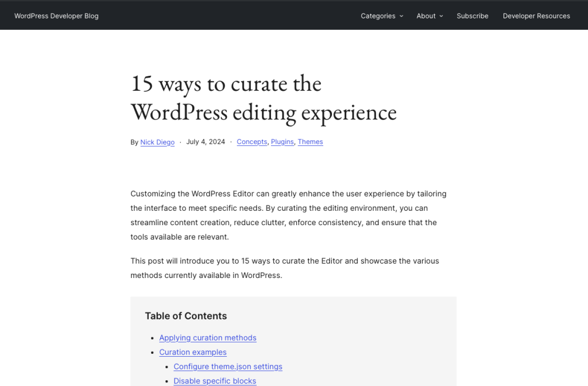Jump to Curation examples section
588x386 pixels.
[192, 352]
